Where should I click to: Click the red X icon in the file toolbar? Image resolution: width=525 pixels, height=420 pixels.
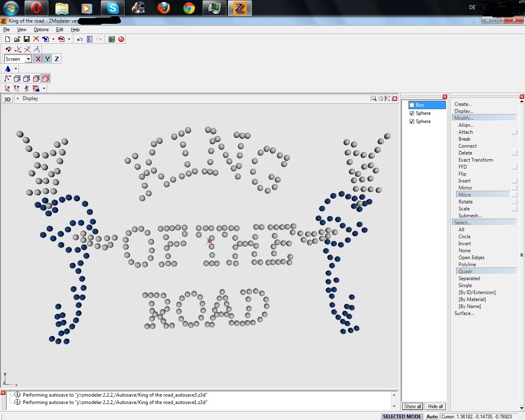36,39
